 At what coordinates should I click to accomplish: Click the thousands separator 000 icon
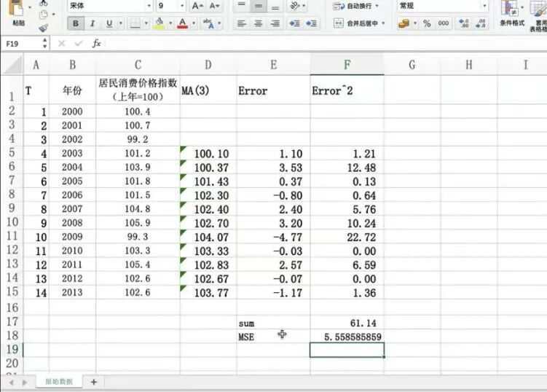444,23
